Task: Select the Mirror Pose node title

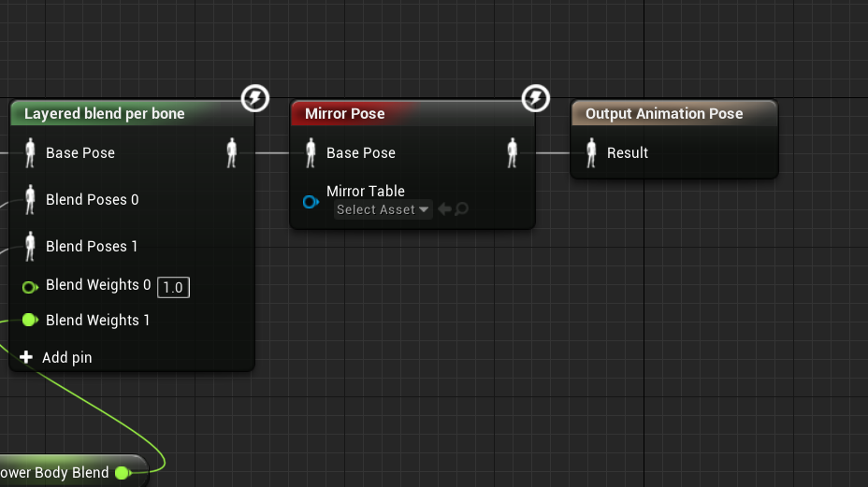Action: point(345,113)
